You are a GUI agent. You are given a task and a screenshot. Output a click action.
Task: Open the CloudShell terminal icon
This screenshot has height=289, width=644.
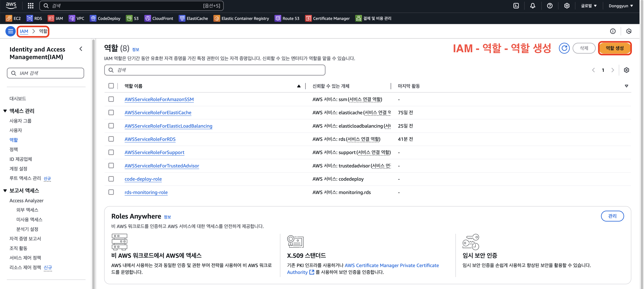516,6
